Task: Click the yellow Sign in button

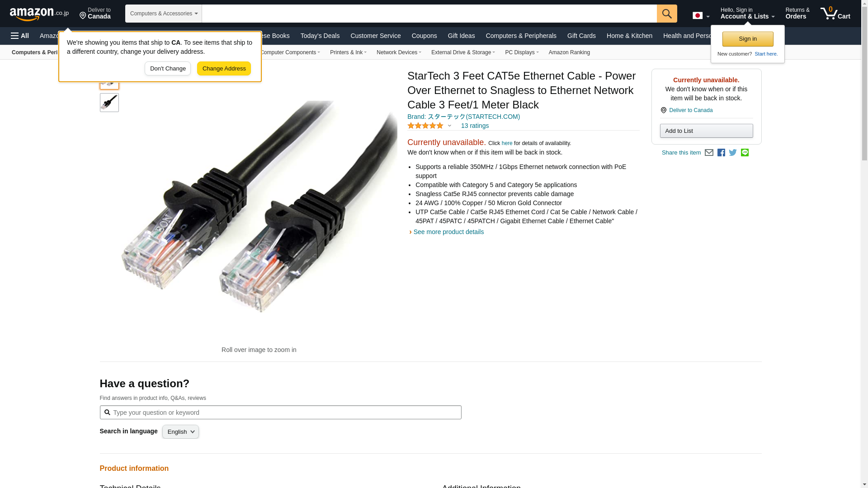Action: click(x=748, y=39)
